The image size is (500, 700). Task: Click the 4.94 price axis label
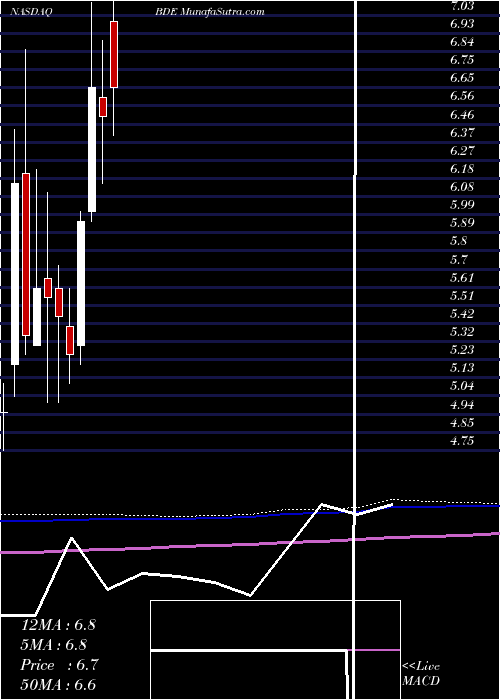click(462, 405)
